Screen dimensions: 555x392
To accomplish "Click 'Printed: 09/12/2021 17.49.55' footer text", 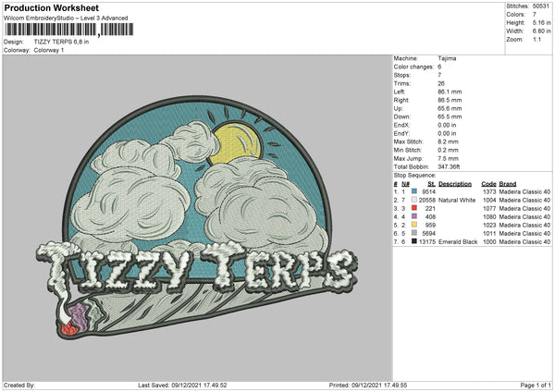I will (x=368, y=386).
